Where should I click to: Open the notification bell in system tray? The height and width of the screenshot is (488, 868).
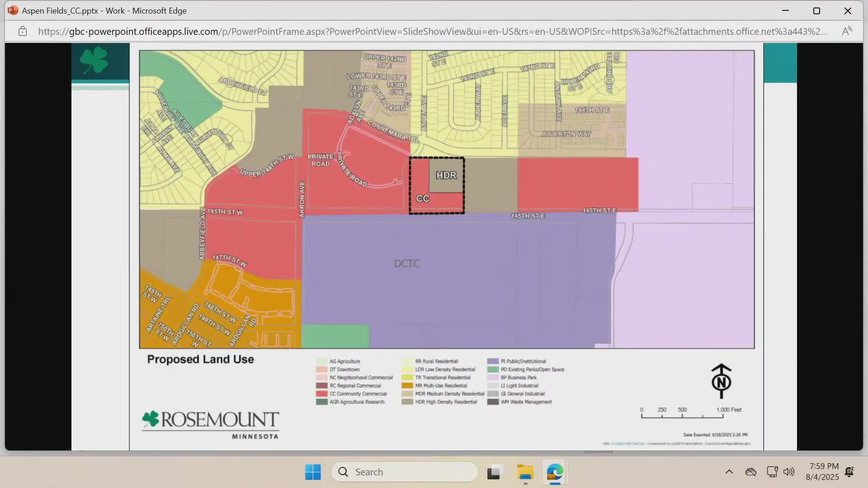point(849,472)
